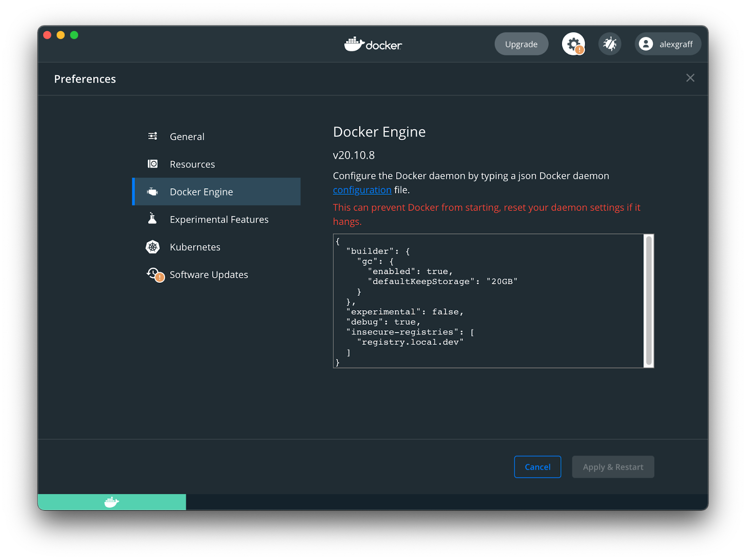Image resolution: width=746 pixels, height=560 pixels.
Task: Click the Cancel button
Action: tap(538, 467)
